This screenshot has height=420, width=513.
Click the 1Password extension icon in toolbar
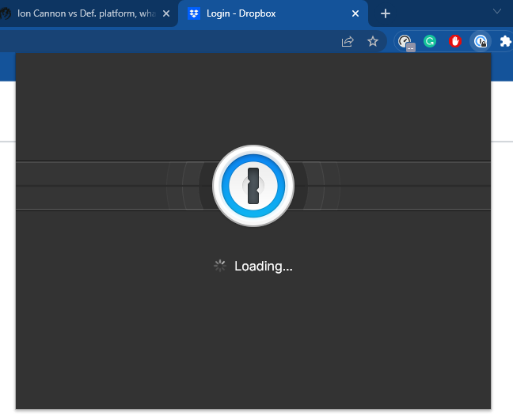480,41
